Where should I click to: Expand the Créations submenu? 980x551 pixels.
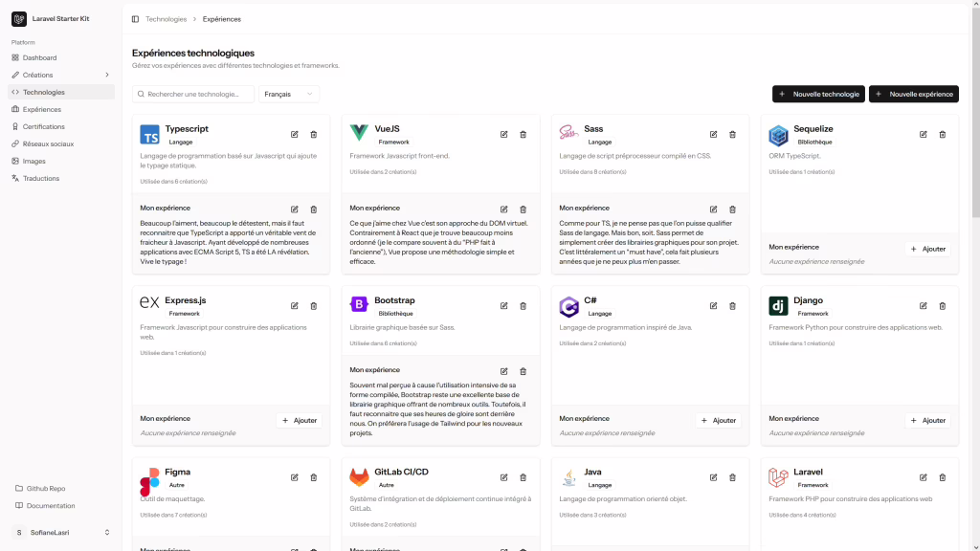(60, 75)
